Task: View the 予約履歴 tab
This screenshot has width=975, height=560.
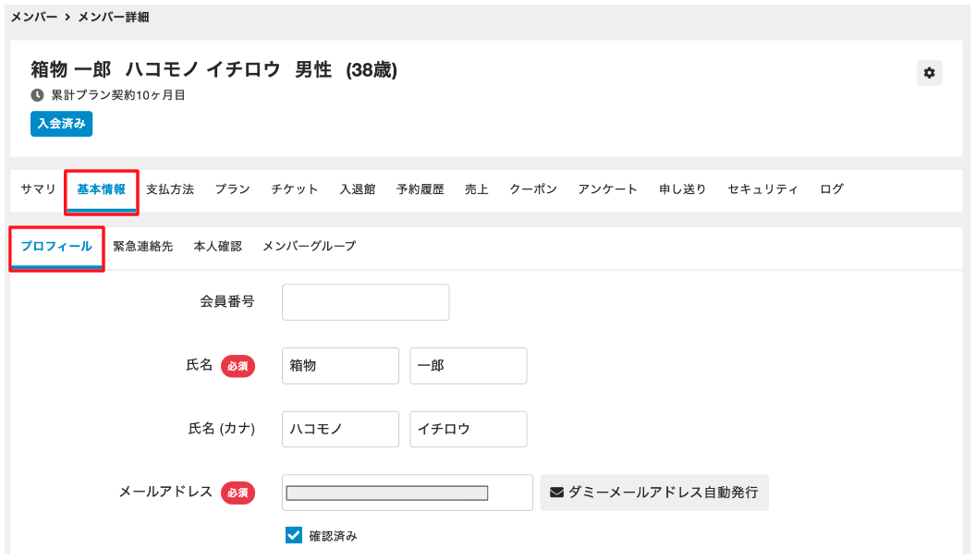Action: pos(420,189)
